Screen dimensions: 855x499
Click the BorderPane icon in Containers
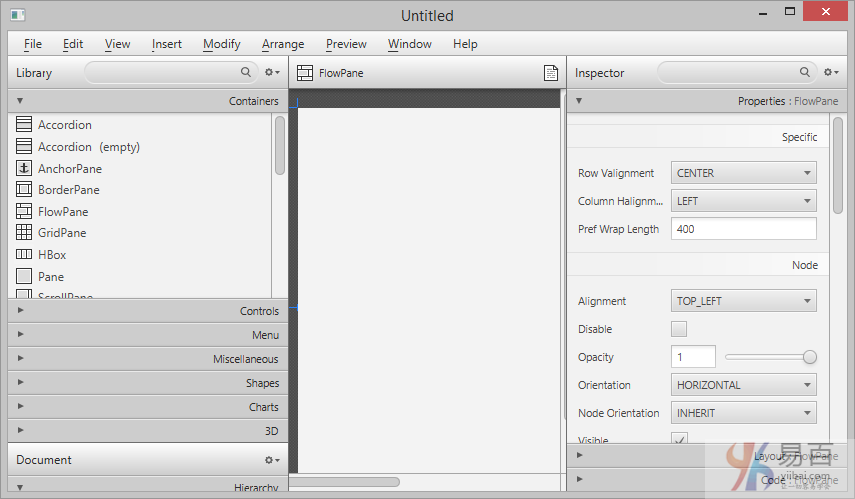click(x=24, y=190)
